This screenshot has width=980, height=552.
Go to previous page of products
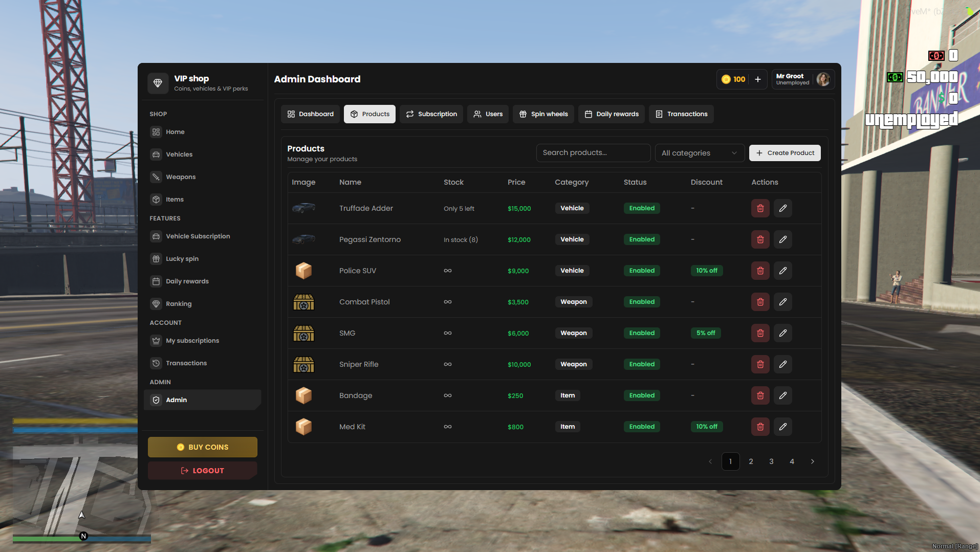(710, 461)
